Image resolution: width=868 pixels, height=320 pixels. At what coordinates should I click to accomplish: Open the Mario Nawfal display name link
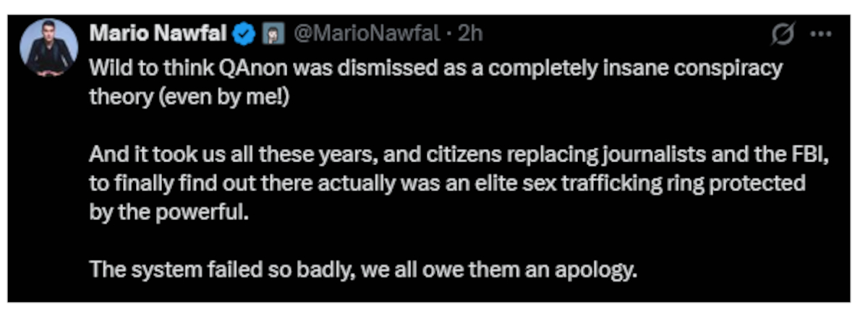(x=159, y=33)
